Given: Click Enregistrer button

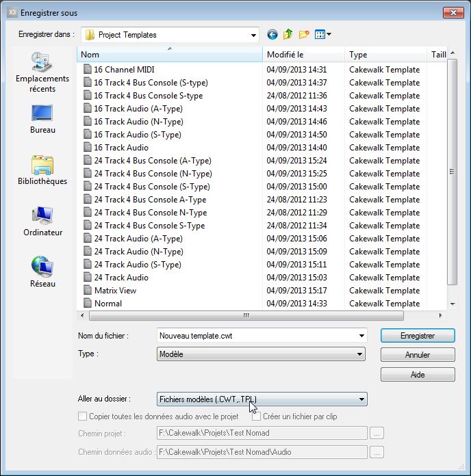Looking at the screenshot, I should [418, 336].
